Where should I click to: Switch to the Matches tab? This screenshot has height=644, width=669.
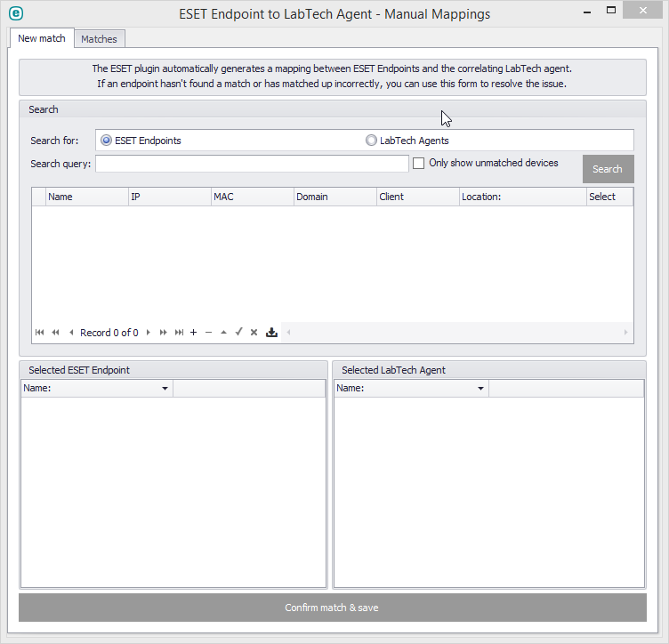[x=100, y=39]
